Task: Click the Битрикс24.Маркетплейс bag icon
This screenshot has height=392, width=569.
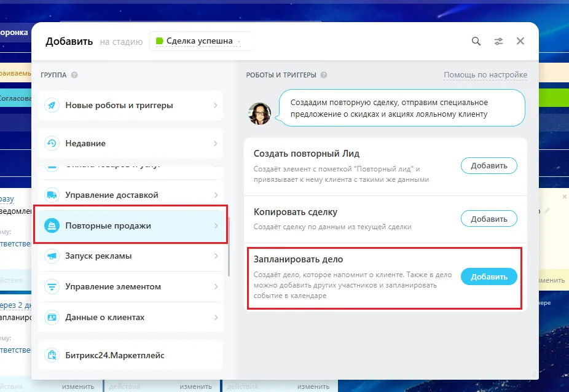Action: click(x=52, y=355)
